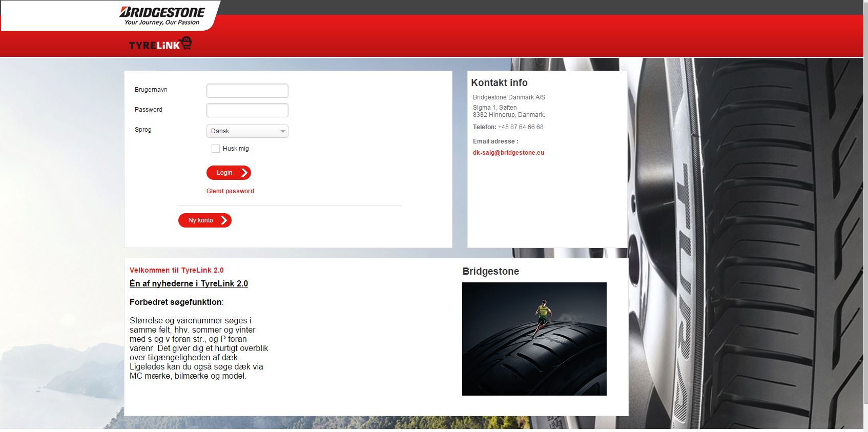Click the white chevron on the Login button
This screenshot has width=868, height=432.
[x=244, y=173]
